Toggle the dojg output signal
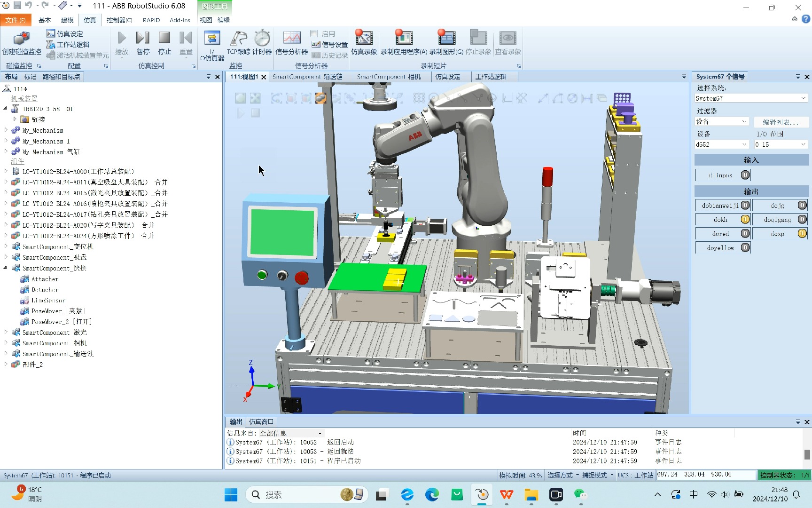 [x=802, y=206]
